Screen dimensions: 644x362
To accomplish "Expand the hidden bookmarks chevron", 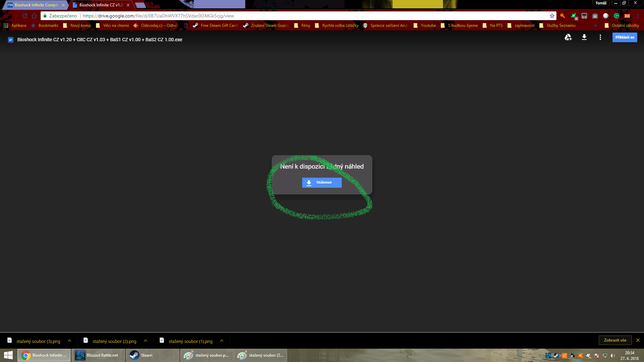I will pos(596,25).
